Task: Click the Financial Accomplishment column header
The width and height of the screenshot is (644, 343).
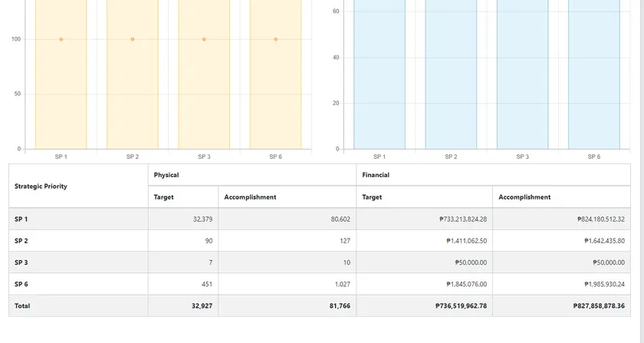Action: click(x=561, y=197)
